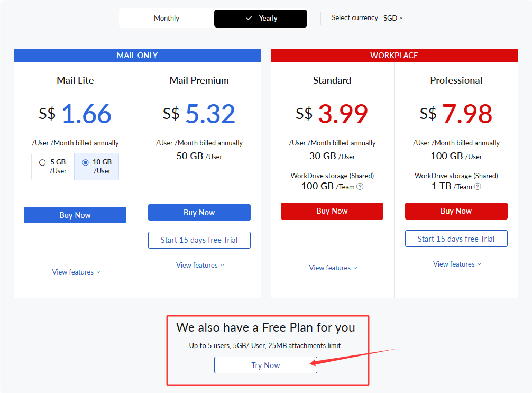
Task: Click the help icon beside 100 GB /Team
Action: [x=360, y=187]
